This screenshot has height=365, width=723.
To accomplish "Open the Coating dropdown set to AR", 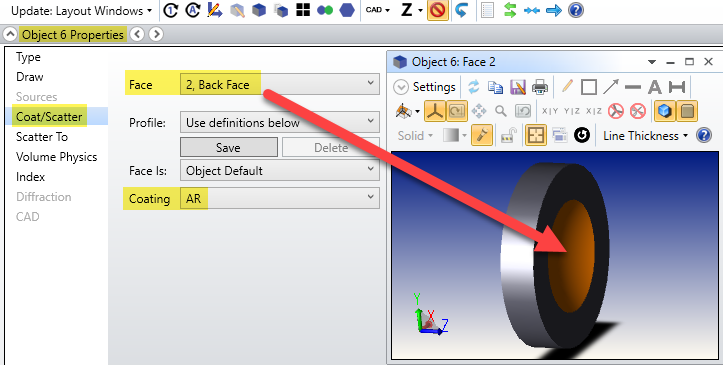I will pyautogui.click(x=279, y=198).
